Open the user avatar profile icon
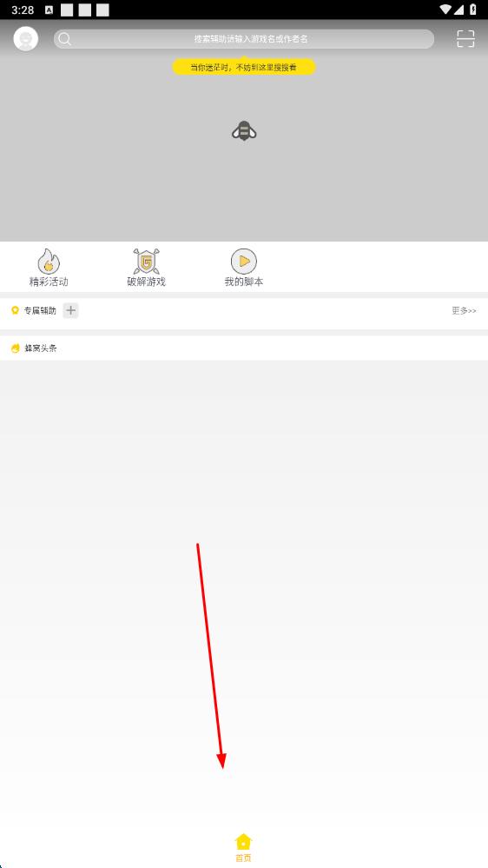488x868 pixels. (x=25, y=39)
